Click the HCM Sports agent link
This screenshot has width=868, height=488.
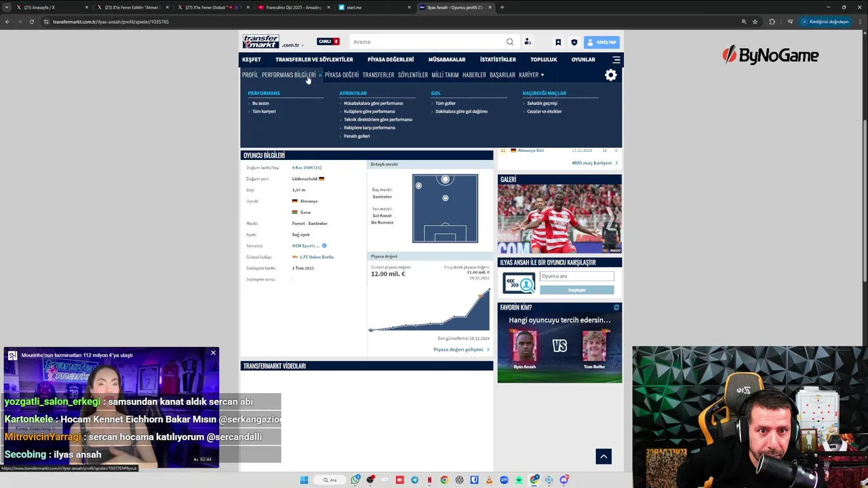coord(306,245)
